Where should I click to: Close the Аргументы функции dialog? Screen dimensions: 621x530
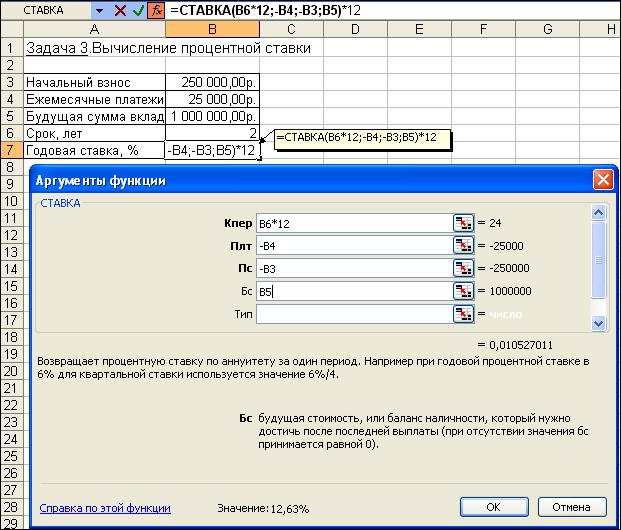pos(602,180)
